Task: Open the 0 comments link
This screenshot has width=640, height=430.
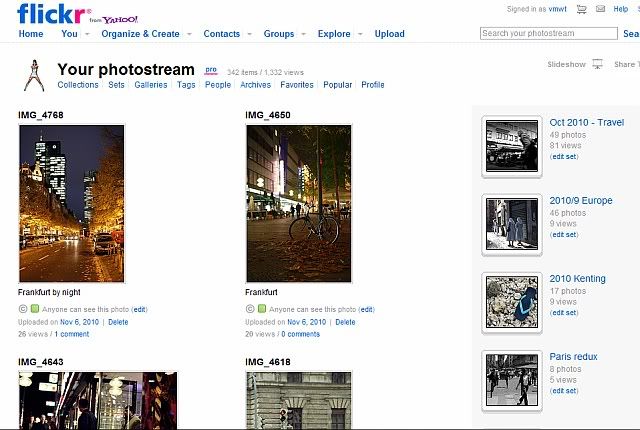Action: coord(300,334)
